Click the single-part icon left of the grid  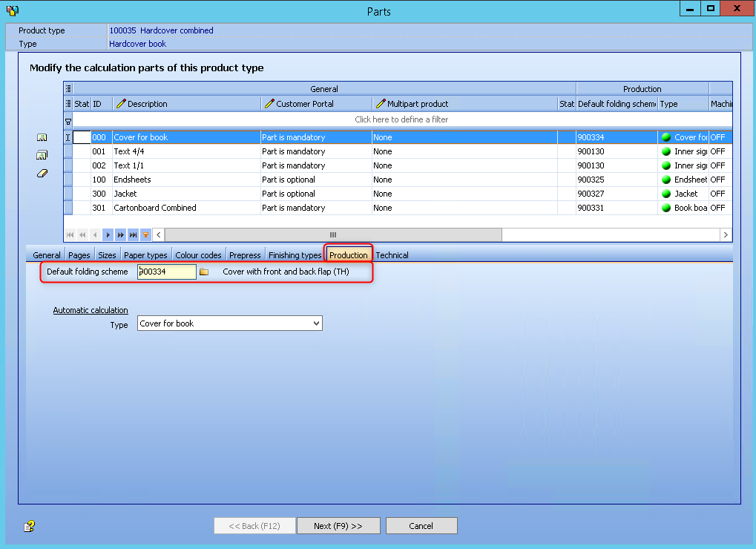tap(42, 137)
